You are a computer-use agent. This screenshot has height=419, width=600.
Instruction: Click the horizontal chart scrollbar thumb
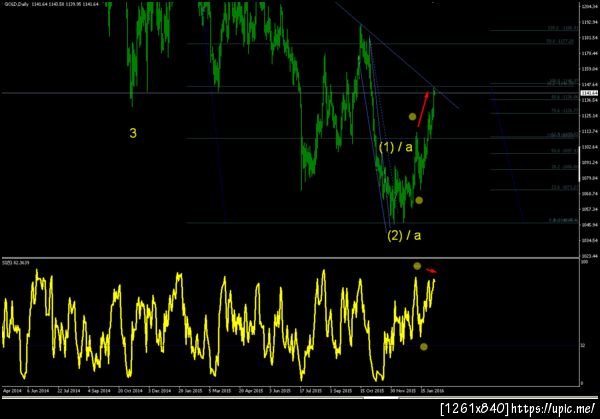pyautogui.click(x=381, y=398)
